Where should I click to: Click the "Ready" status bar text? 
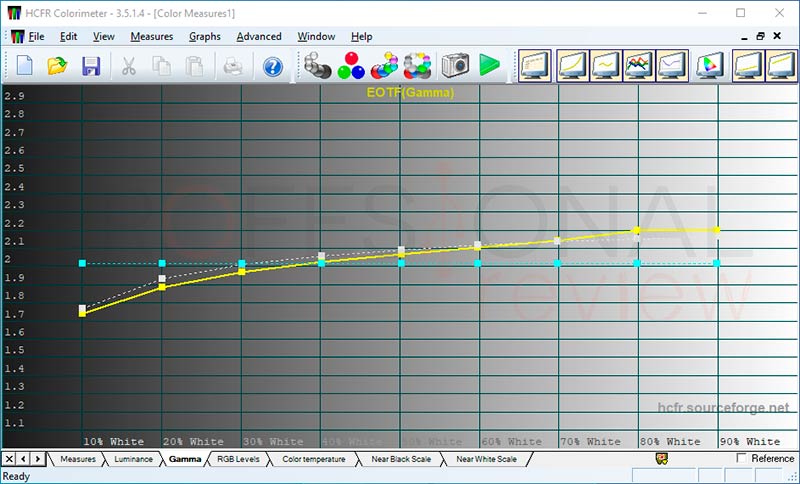pyautogui.click(x=16, y=476)
